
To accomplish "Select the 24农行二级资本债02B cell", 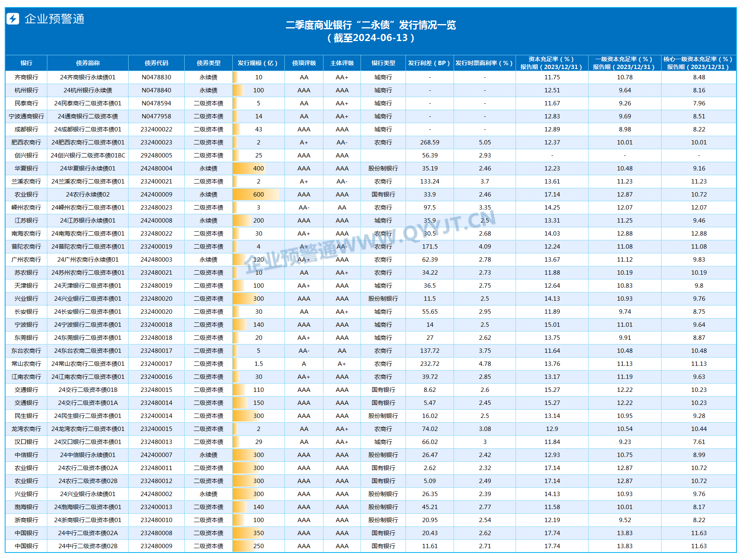I will (x=88, y=481).
